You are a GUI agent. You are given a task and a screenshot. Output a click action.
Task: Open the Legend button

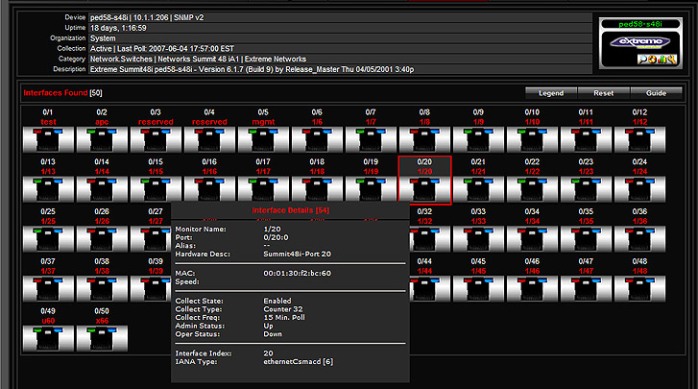click(x=551, y=93)
